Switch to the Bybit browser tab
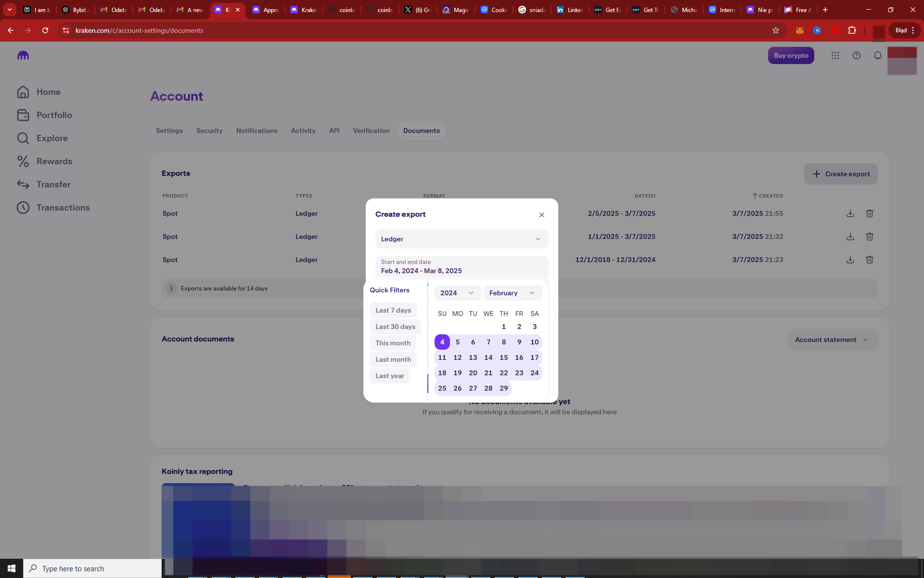 click(x=76, y=10)
